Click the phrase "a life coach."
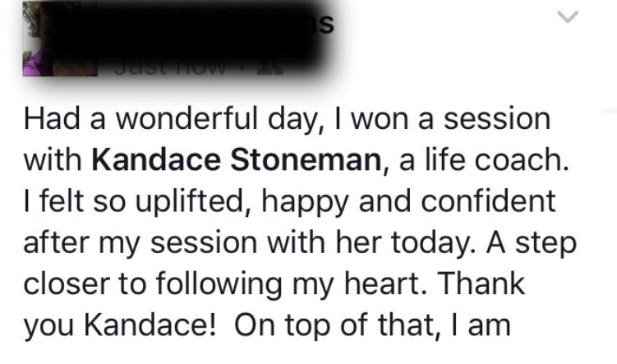The height and width of the screenshot is (364, 617). pos(485,159)
